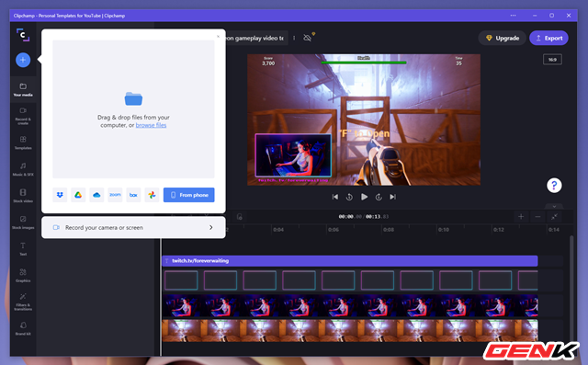This screenshot has width=588, height=365.
Task: Close the media import popup
Action: [219, 37]
